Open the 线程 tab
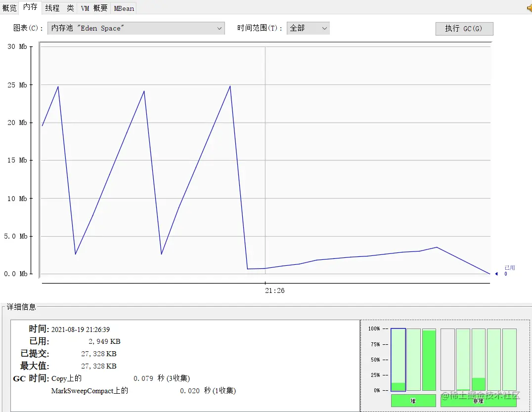 (x=52, y=8)
